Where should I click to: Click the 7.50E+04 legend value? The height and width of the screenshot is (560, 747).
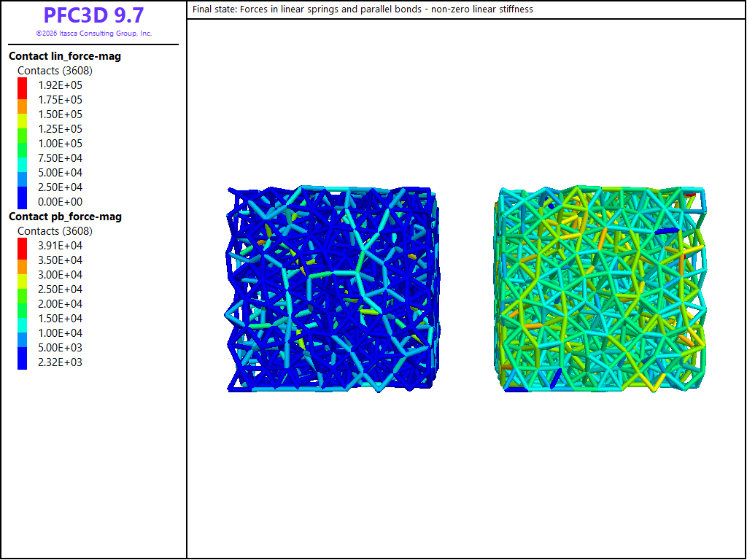pos(60,158)
